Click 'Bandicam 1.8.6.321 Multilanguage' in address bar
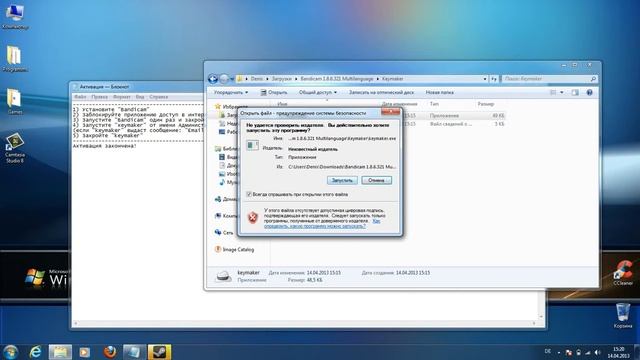 [337, 79]
